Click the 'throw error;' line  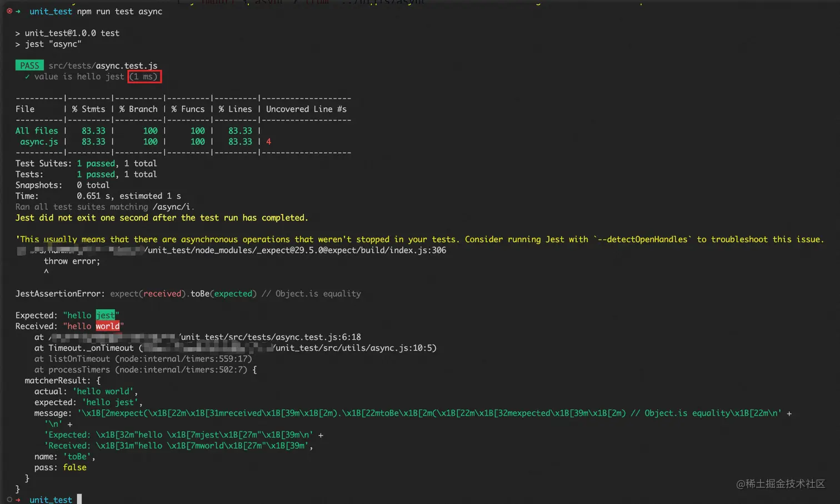pyautogui.click(x=72, y=261)
